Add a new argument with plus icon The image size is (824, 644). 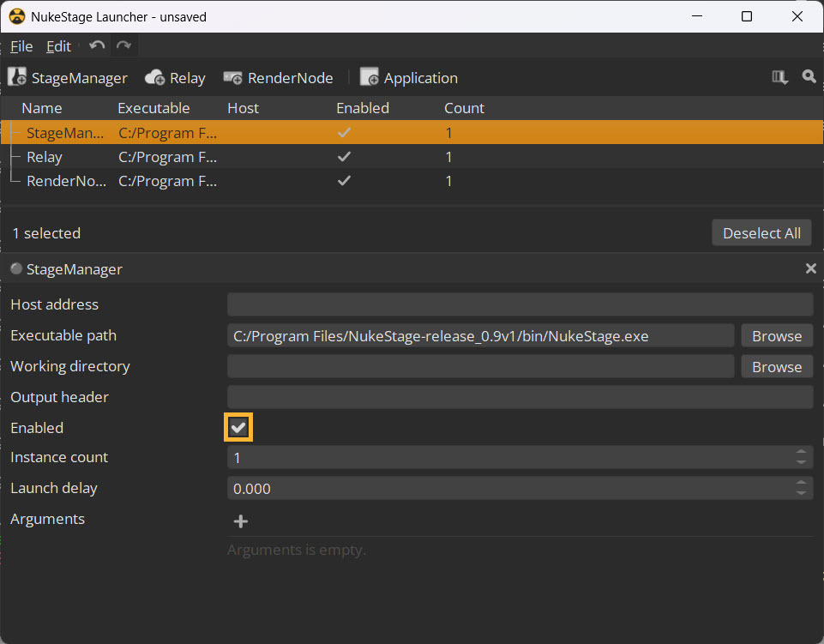[x=241, y=521]
